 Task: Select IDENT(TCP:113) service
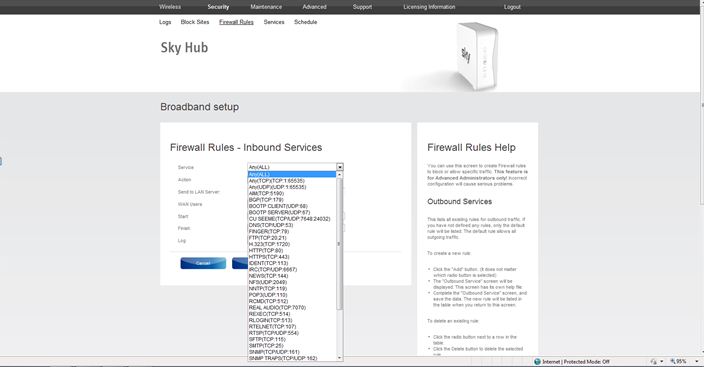click(x=292, y=263)
